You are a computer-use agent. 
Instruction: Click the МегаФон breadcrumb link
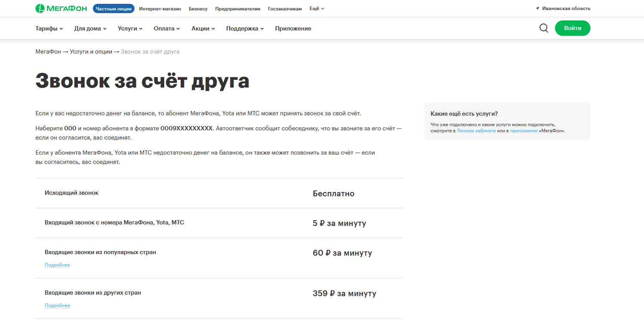(48, 52)
